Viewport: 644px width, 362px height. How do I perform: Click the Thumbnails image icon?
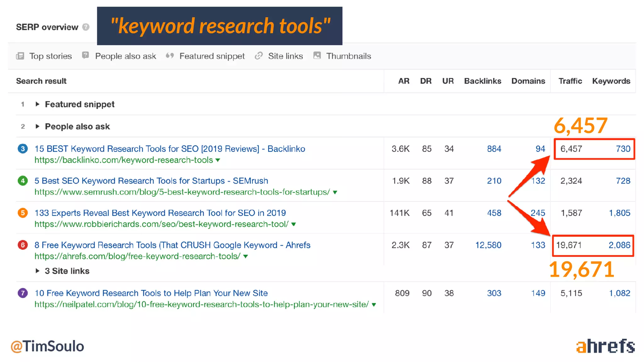coord(317,56)
